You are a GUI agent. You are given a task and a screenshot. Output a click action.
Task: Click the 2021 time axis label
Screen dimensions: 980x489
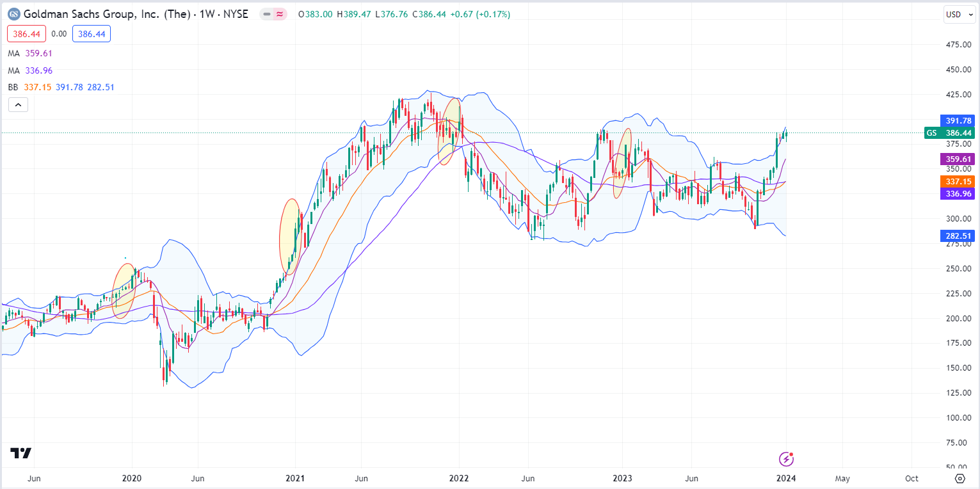point(295,478)
